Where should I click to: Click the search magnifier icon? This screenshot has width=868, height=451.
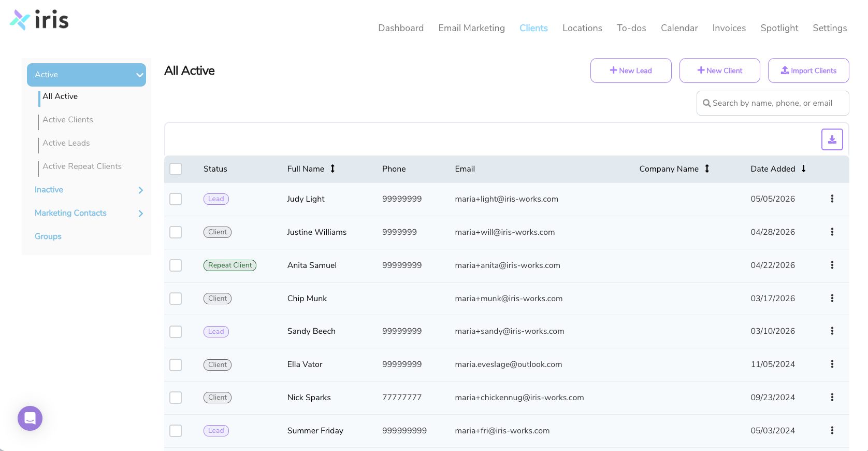[706, 103]
